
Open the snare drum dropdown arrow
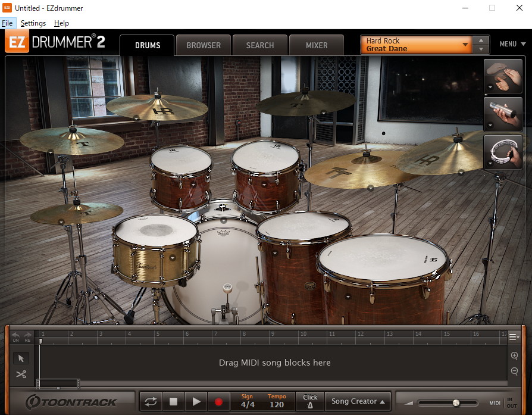click(173, 258)
